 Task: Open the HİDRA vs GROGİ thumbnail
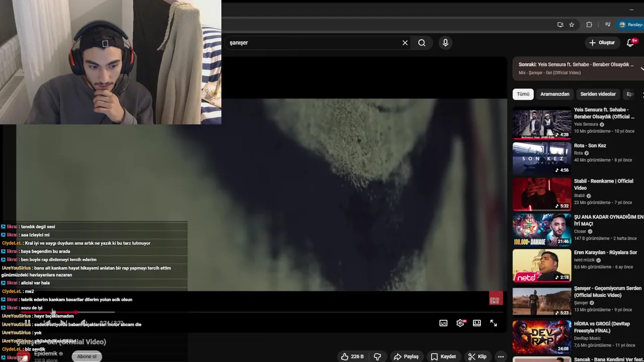(542, 337)
